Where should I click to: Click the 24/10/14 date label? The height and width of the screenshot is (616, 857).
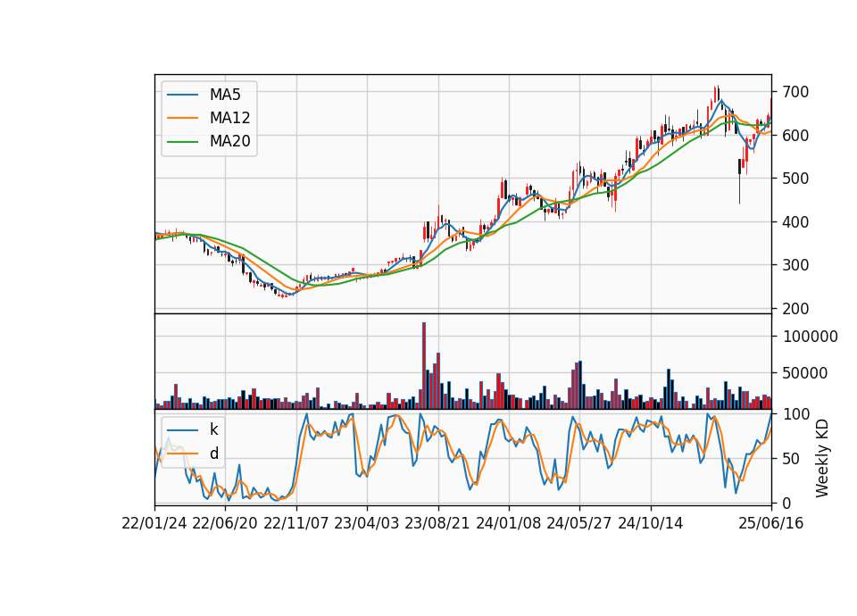tap(651, 524)
